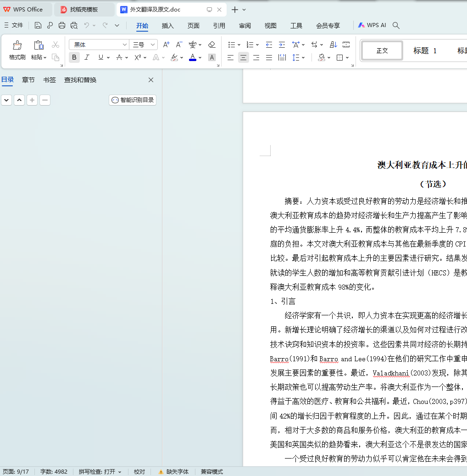Screen dimensions: 467x476
Task: Switch to the 插入 ribbon tab
Action: click(x=168, y=26)
